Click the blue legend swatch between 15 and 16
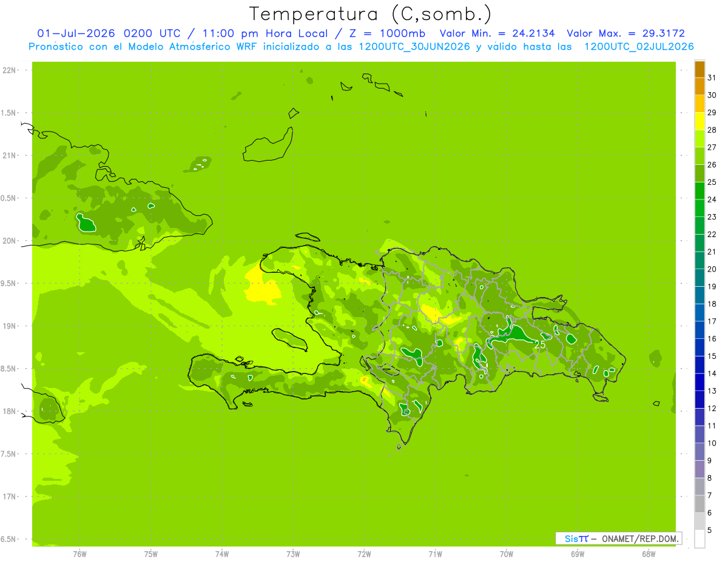728x562 pixels. point(699,347)
